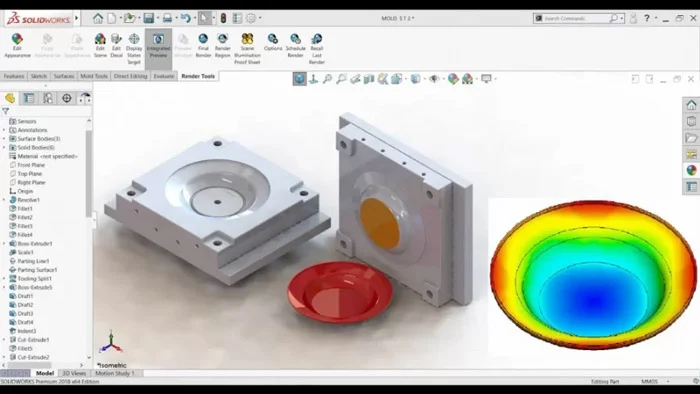Switch to the Features tab
The width and height of the screenshot is (700, 394).
click(x=14, y=76)
